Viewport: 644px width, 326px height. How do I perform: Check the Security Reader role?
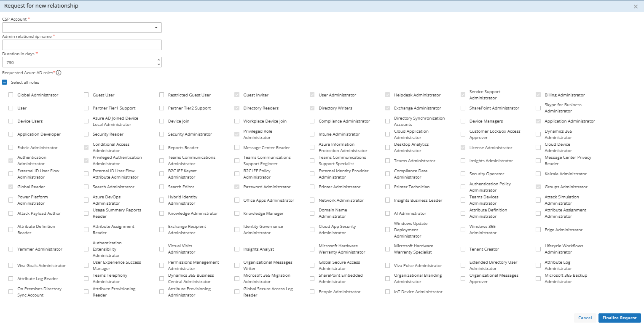[x=86, y=134]
